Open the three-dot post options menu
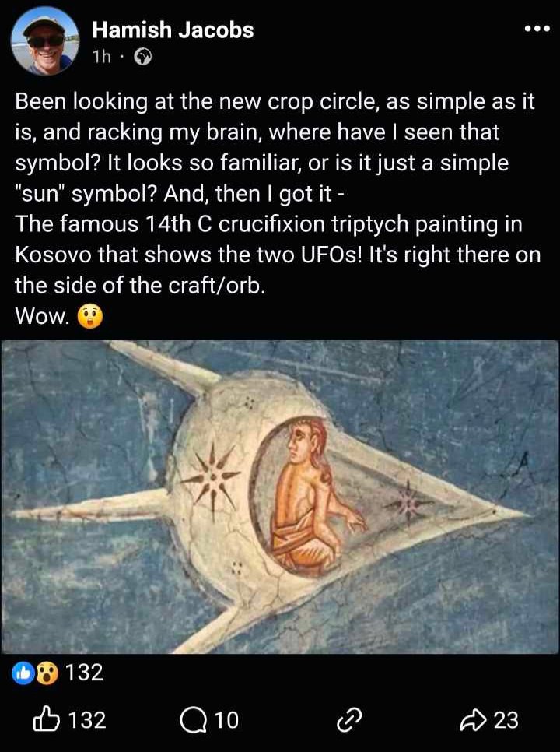The height and width of the screenshot is (752, 560). click(537, 30)
